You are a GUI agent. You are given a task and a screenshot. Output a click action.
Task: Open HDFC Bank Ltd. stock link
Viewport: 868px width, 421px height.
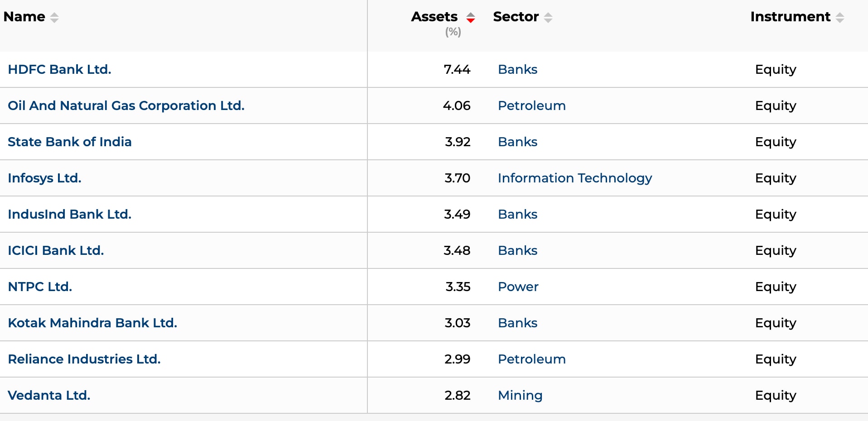pyautogui.click(x=59, y=69)
